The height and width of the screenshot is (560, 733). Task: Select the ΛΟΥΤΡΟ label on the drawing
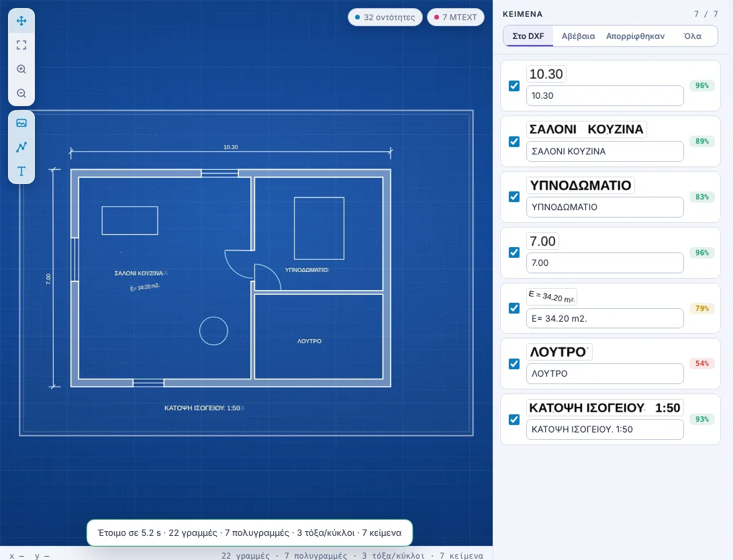(309, 341)
